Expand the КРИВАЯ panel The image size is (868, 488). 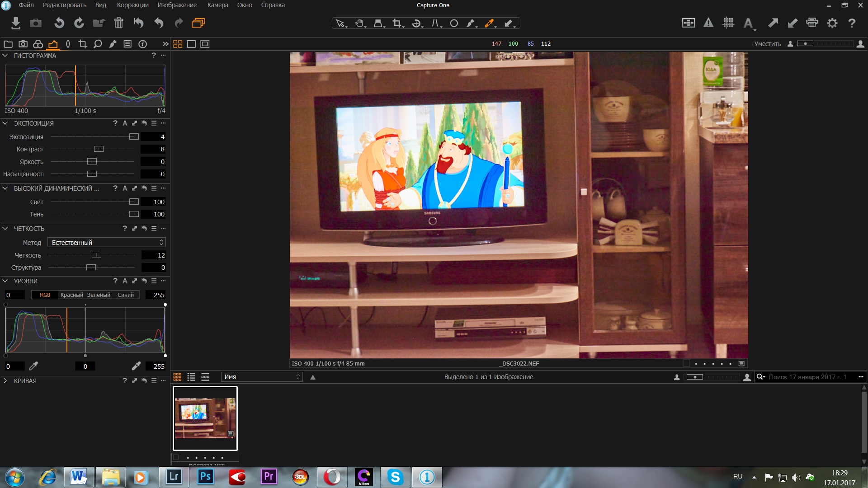coord(5,381)
